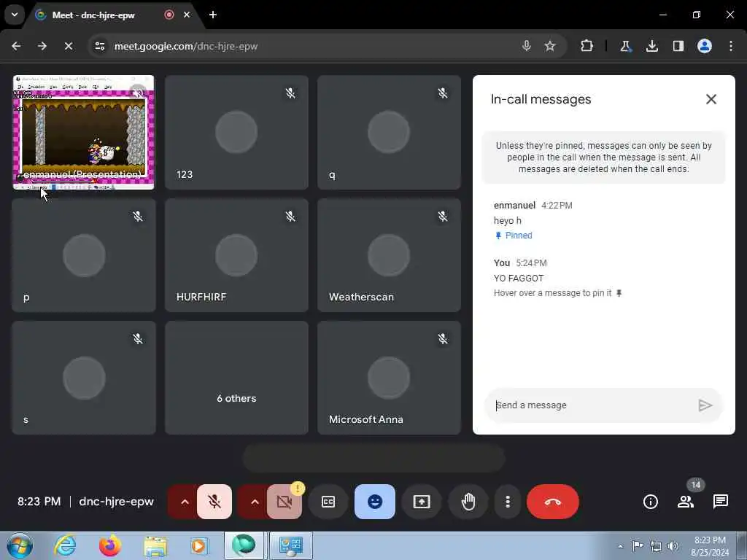Bookmark this page with star icon
The width and height of the screenshot is (747, 560).
pos(550,46)
